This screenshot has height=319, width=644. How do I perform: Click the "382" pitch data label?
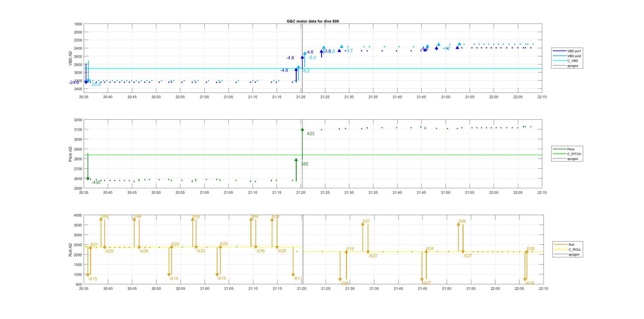click(305, 164)
